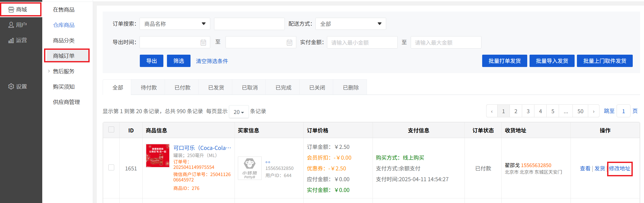Click the 用户 user icon in sidebar
The image size is (644, 203).
(x=11, y=25)
